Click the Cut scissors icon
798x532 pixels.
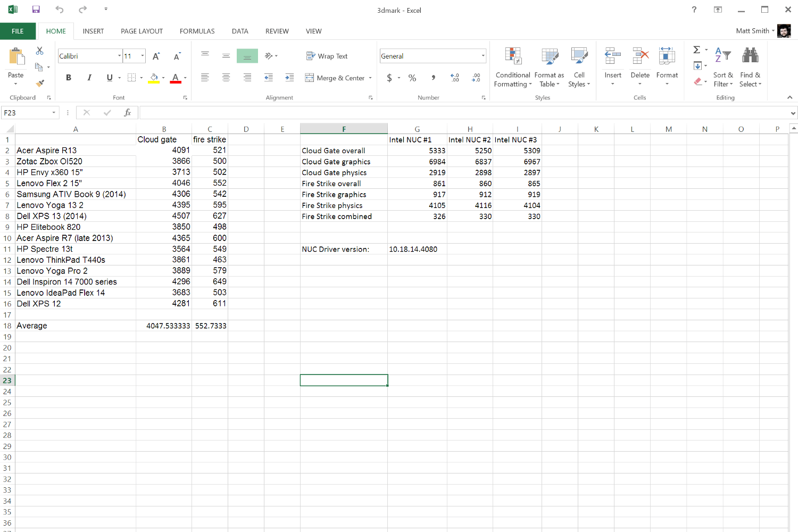pos(39,51)
